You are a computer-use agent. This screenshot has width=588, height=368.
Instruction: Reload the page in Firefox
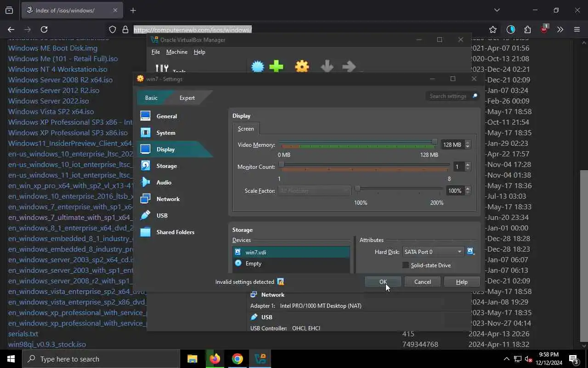point(44,29)
